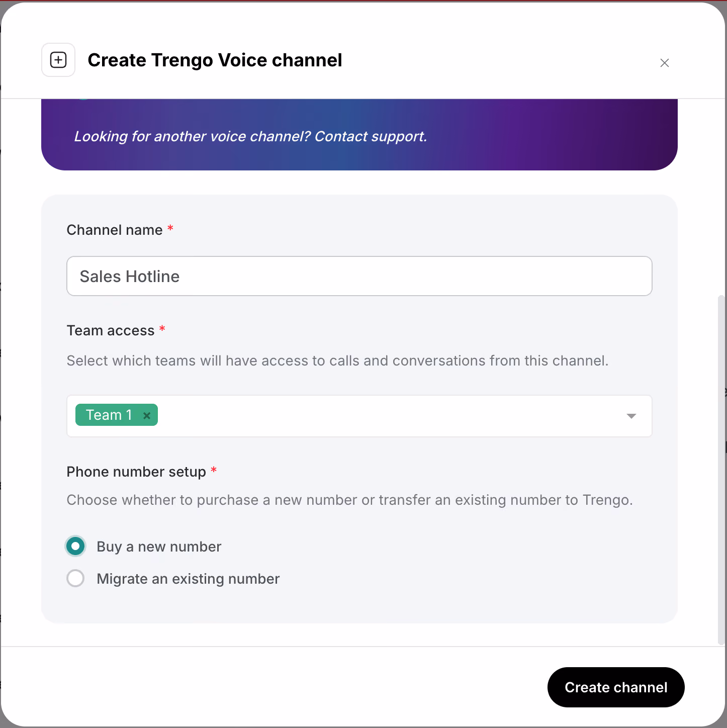Click the Channel name field label
The image size is (727, 728).
point(115,230)
